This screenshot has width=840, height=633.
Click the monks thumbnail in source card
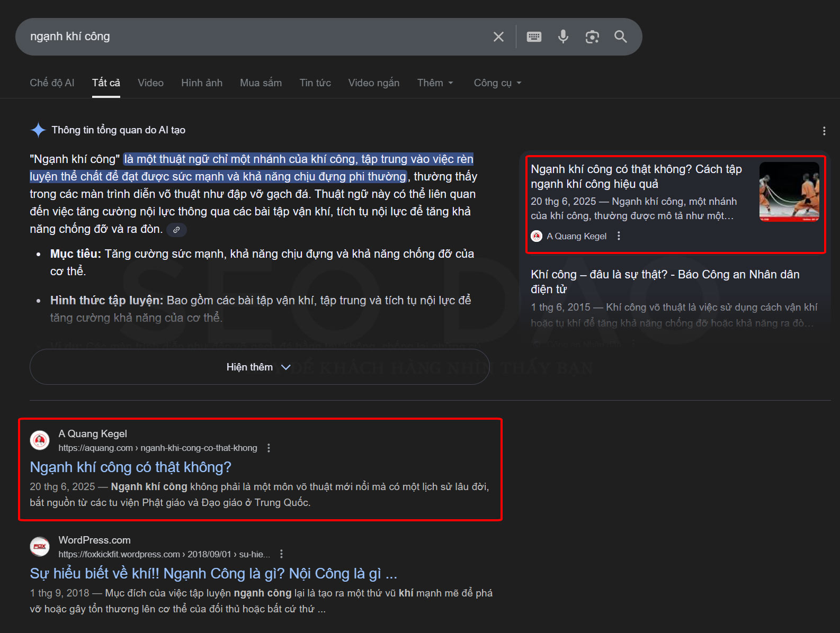[789, 192]
